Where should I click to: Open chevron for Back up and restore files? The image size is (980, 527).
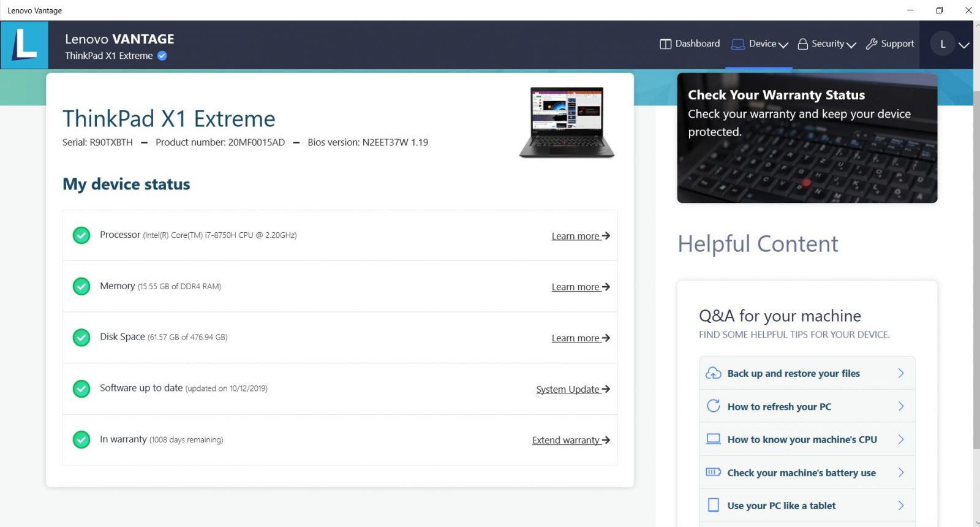(901, 373)
